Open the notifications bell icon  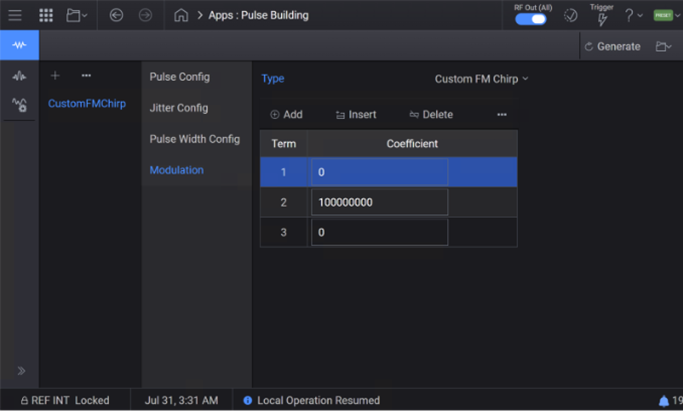click(664, 400)
